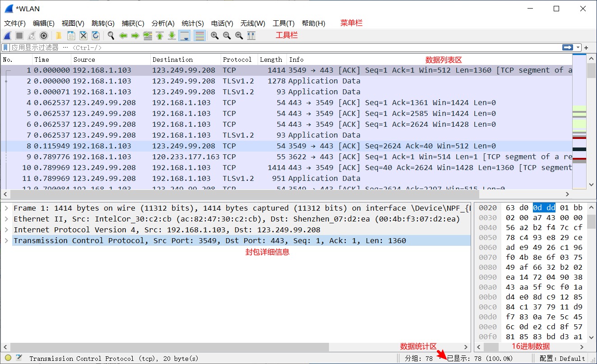This screenshot has width=597, height=364.
Task: Zoom in the main window text
Action: tap(215, 36)
